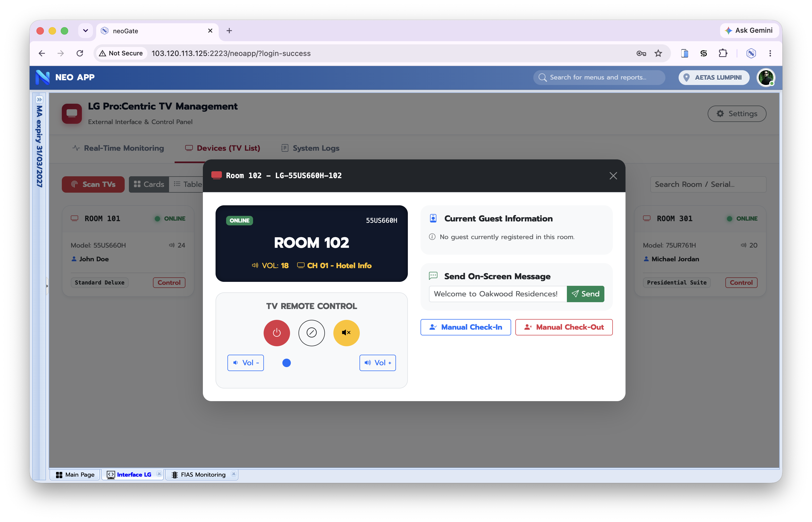Open the AETAS LUMPINI location selector
The width and height of the screenshot is (812, 522).
(x=714, y=77)
